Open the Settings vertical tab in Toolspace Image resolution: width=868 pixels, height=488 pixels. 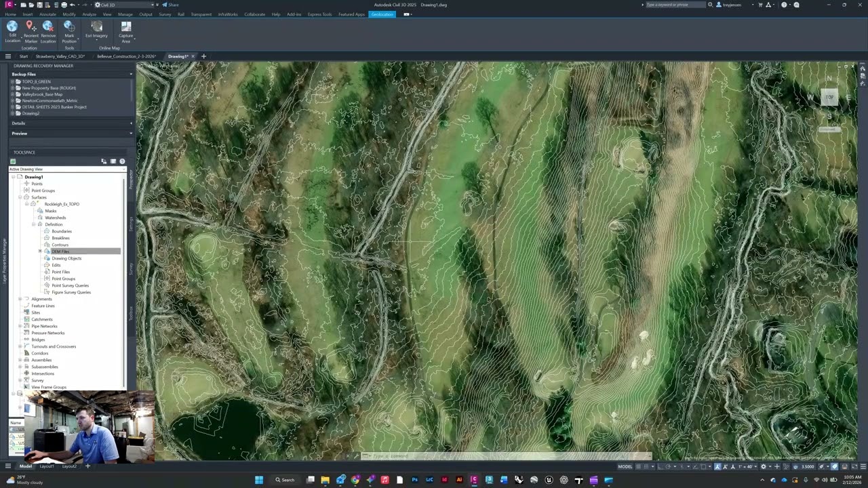tap(131, 224)
